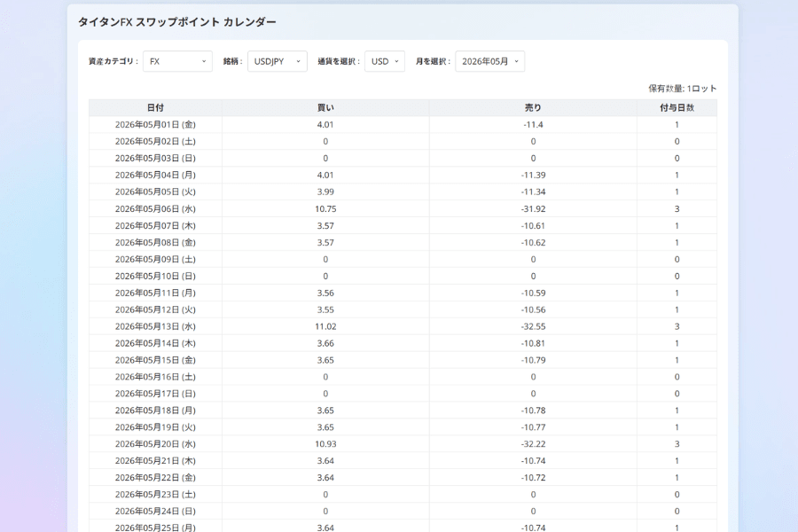
Task: Click 付与日数 value 3 for 05月13日
Action: [x=677, y=326]
